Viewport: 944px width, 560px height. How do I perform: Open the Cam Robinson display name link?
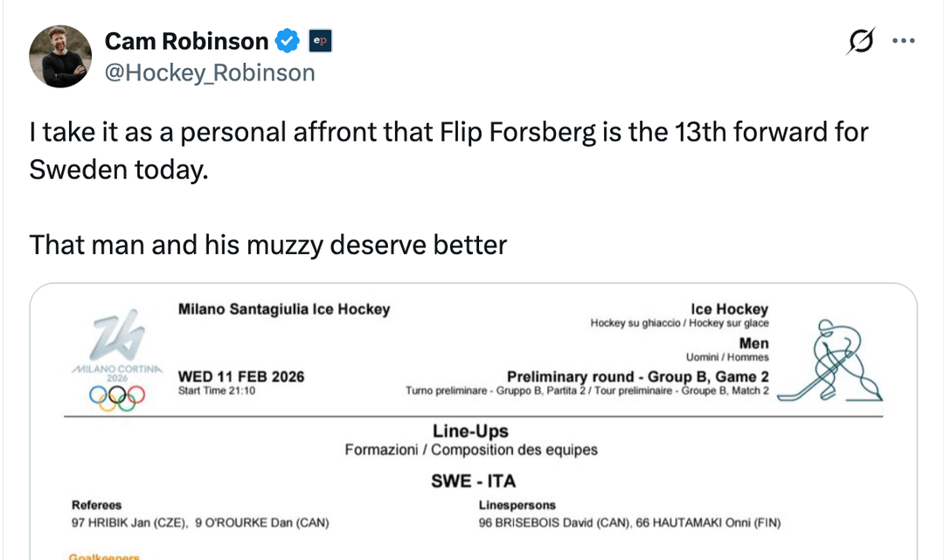tap(186, 41)
